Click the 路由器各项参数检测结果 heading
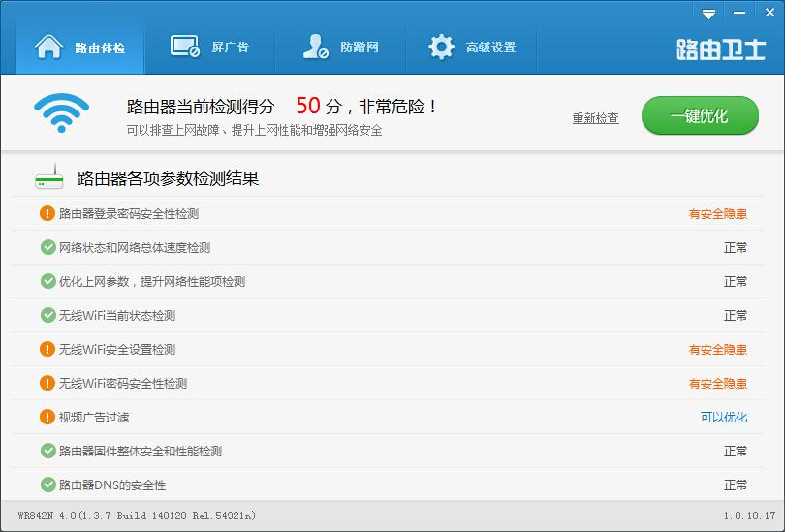The height and width of the screenshot is (532, 785). pyautogui.click(x=169, y=178)
